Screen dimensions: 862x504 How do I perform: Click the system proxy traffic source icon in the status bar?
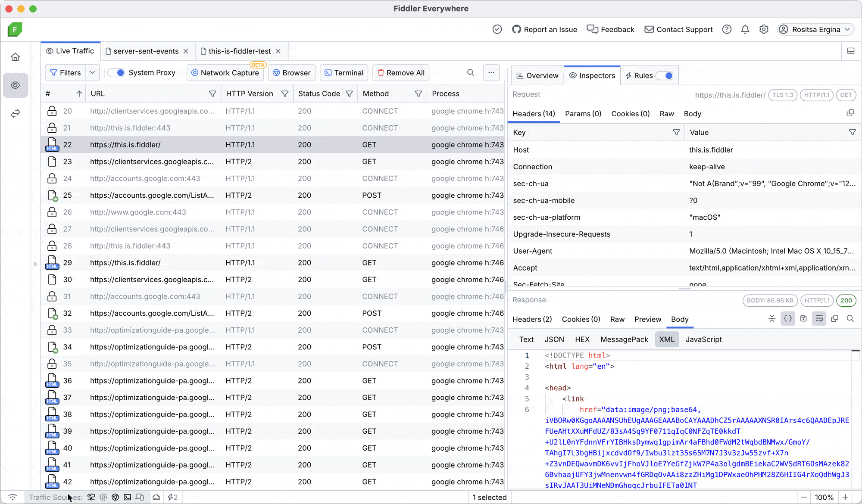pyautogui.click(x=91, y=497)
